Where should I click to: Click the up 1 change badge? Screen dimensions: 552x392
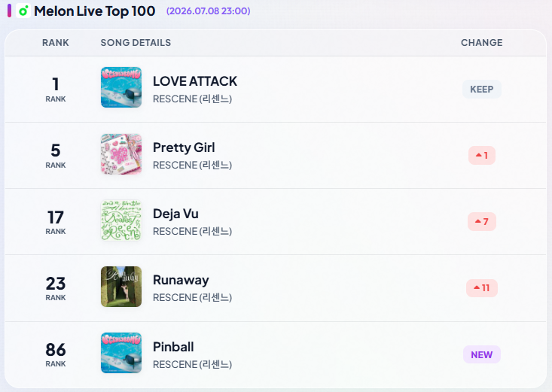(482, 156)
